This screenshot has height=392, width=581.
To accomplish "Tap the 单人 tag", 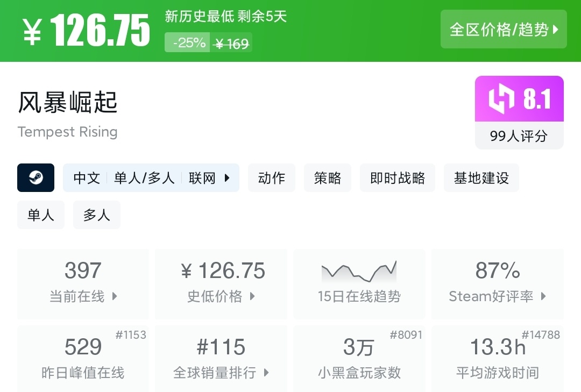I will coord(41,215).
